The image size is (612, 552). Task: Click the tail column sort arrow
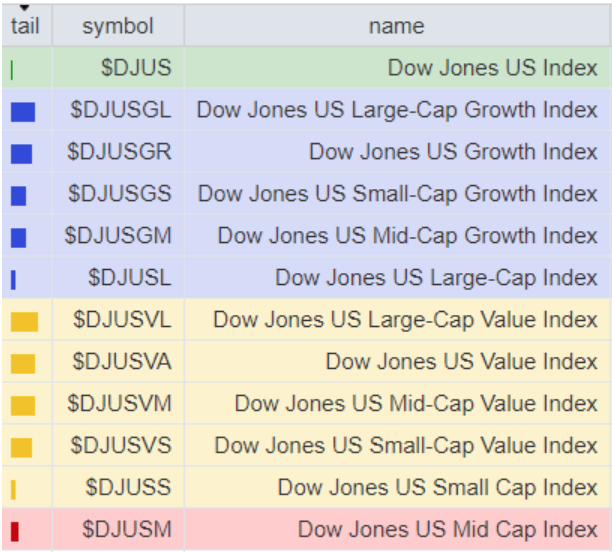coord(25,9)
